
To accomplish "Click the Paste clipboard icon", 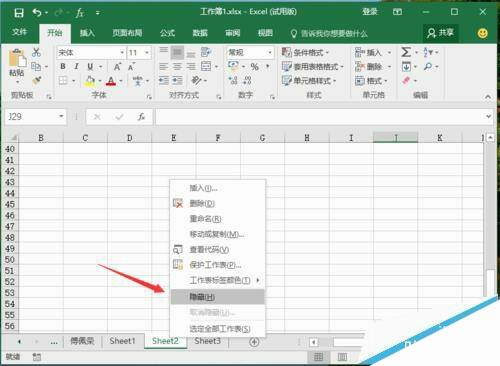I will click(17, 58).
